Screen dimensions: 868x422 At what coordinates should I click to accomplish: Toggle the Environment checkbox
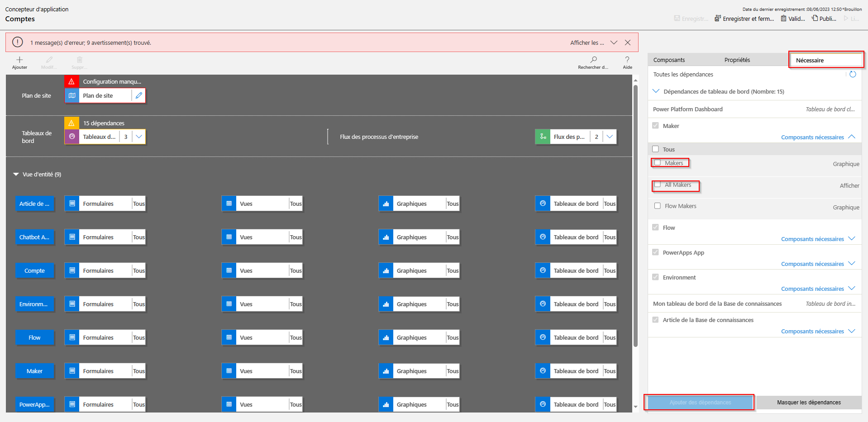click(655, 277)
